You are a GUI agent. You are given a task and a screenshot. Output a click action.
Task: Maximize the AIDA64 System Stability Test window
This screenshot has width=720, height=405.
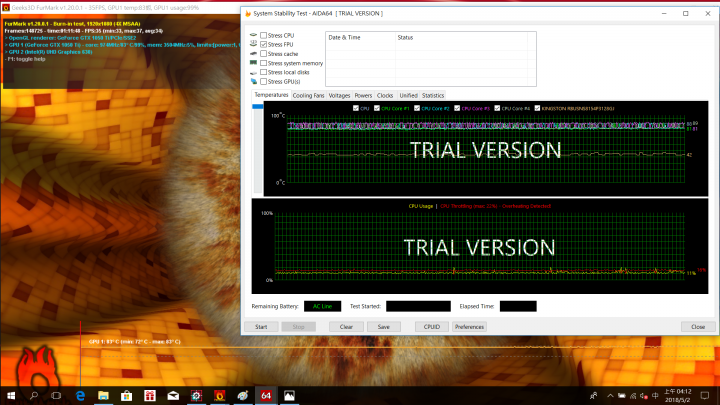tap(686, 13)
